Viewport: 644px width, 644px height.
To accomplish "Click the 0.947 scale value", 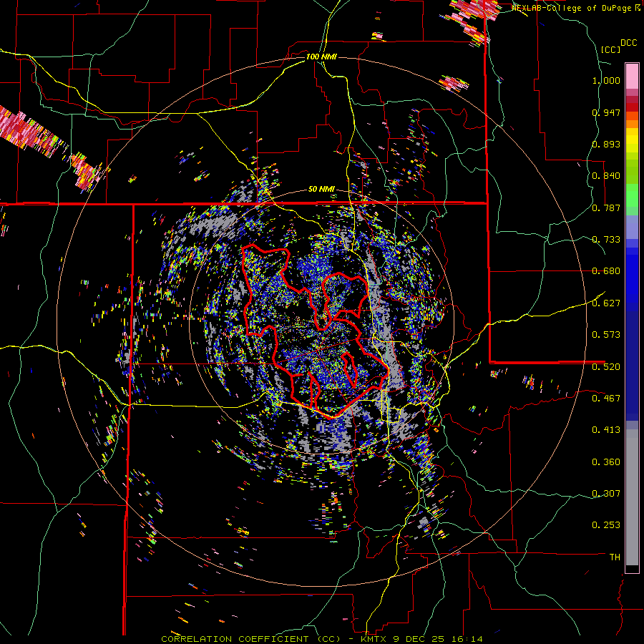I will click(x=606, y=112).
